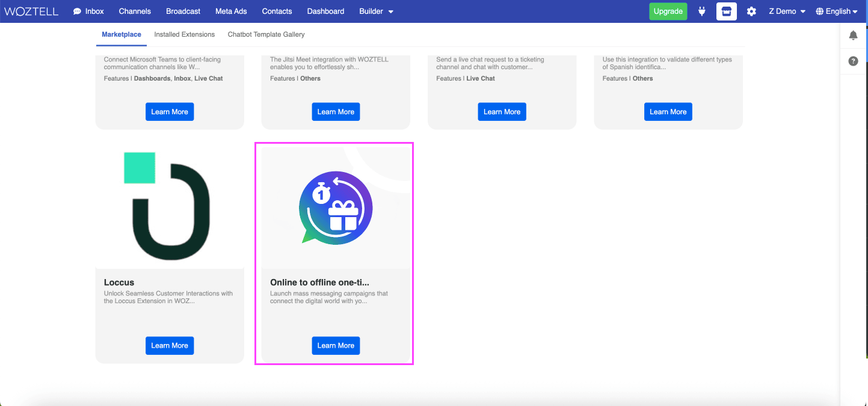The width and height of the screenshot is (868, 406).
Task: Open the notifications bell icon
Action: [x=853, y=35]
